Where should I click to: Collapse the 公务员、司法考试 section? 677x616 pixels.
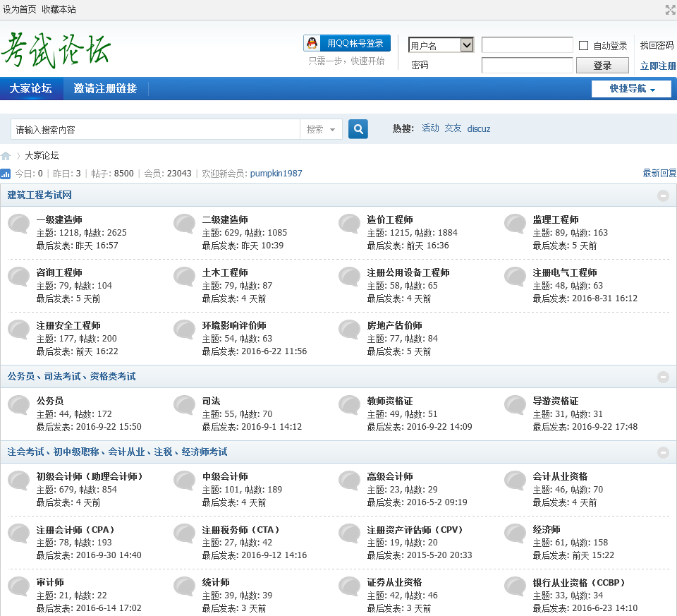[663, 377]
